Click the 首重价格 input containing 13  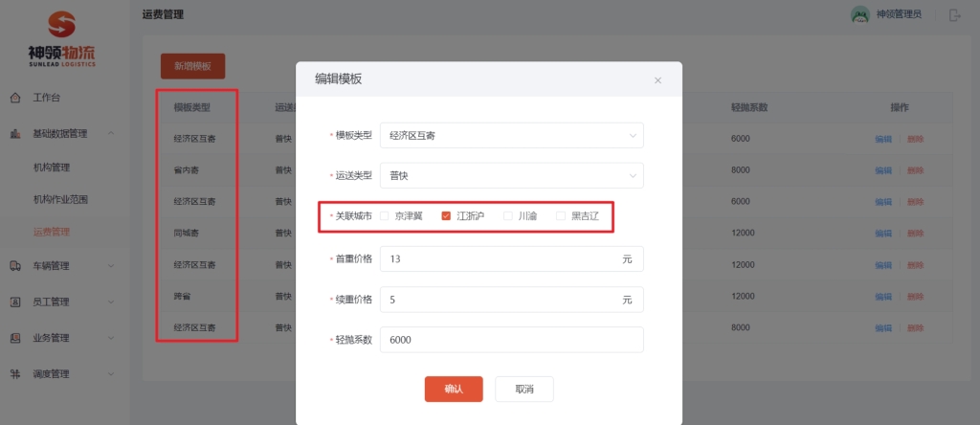pyautogui.click(x=511, y=258)
